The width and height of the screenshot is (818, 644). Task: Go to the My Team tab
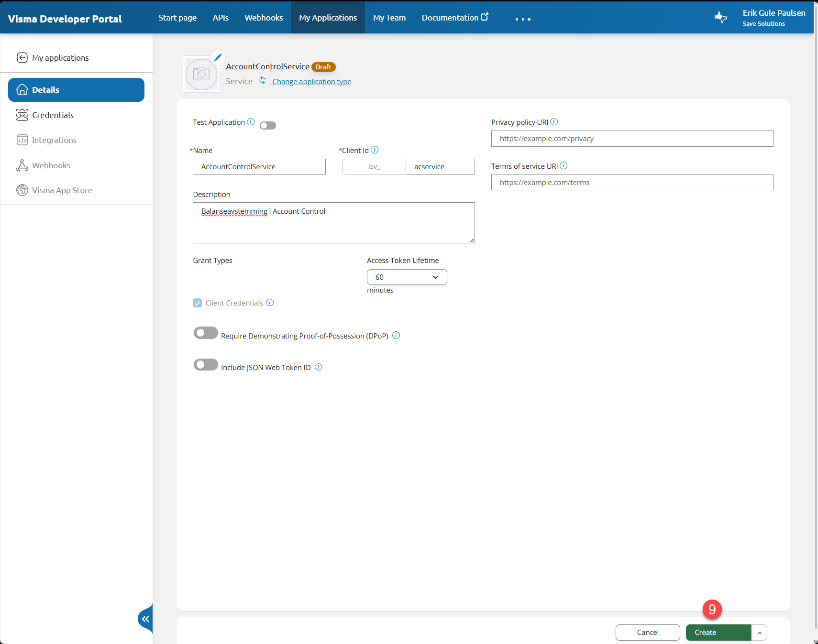coord(389,18)
